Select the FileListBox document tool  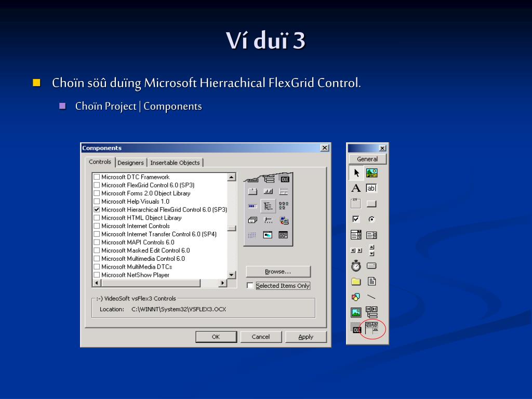(372, 281)
